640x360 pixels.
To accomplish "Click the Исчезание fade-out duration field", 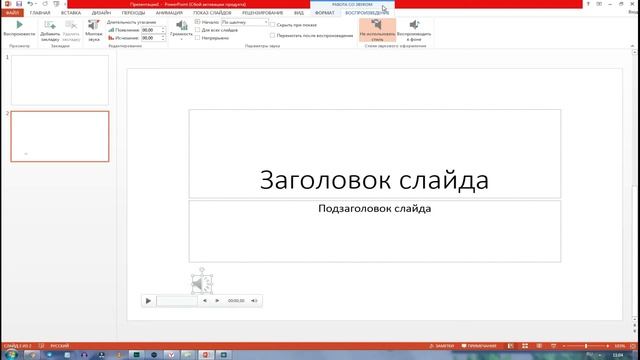I will click(151, 38).
